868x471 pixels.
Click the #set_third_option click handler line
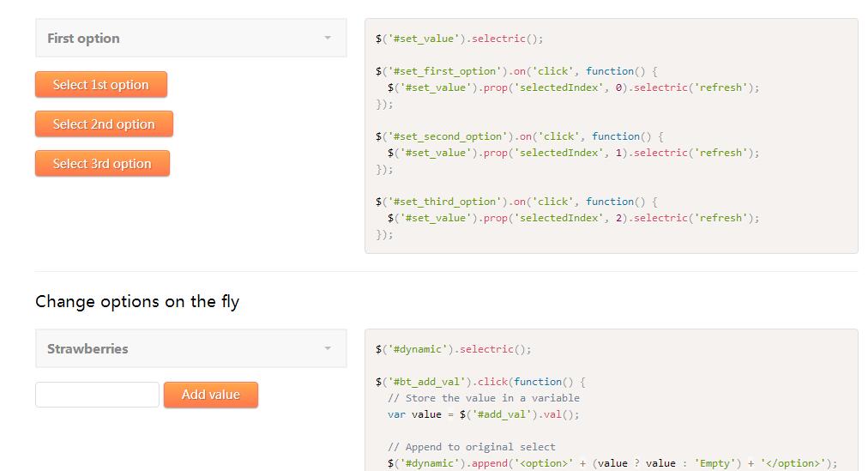pos(516,202)
